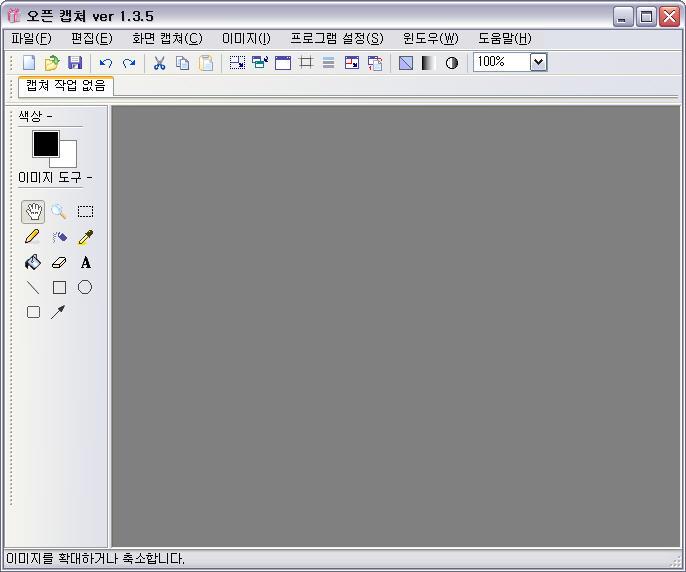Select the Text 'A' tool
Viewport: 686px width, 572px height.
pos(86,263)
